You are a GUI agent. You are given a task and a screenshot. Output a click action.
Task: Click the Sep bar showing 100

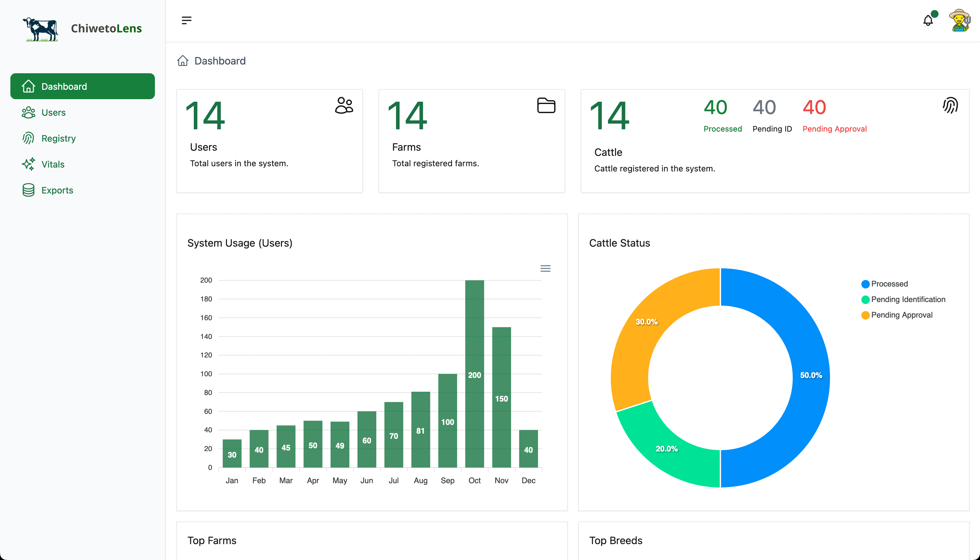click(448, 421)
